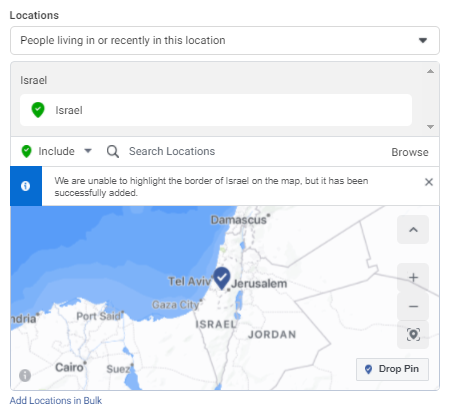The image size is (449, 412).
Task: Click the Browse button
Action: [x=410, y=152]
